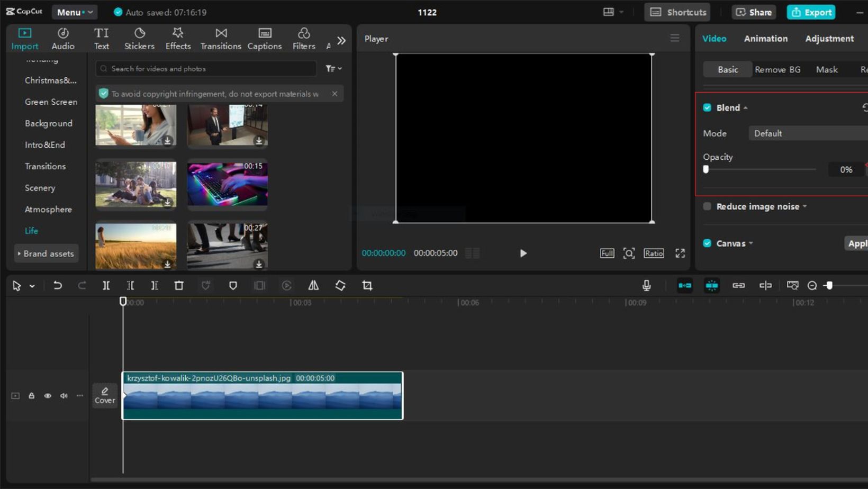Open the Text panel
Screen dimensions: 868x489
(x=101, y=39)
